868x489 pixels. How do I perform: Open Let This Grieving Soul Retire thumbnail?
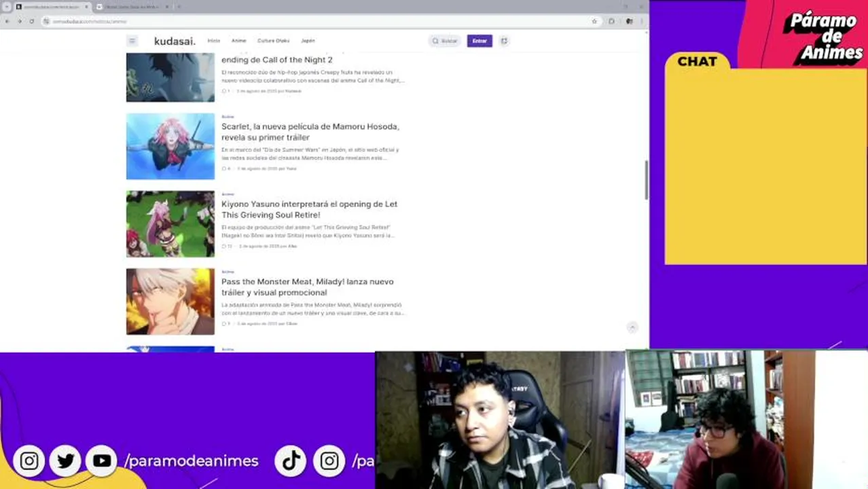pyautogui.click(x=170, y=223)
